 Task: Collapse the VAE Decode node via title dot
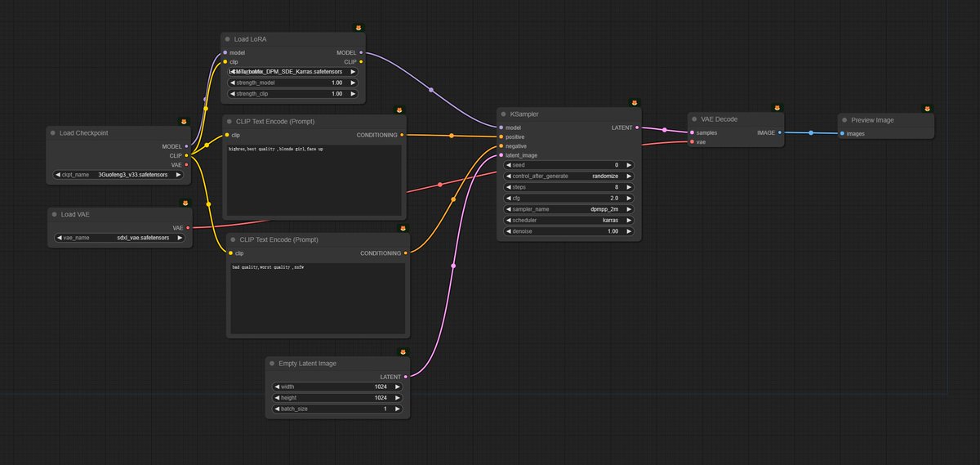pyautogui.click(x=693, y=119)
